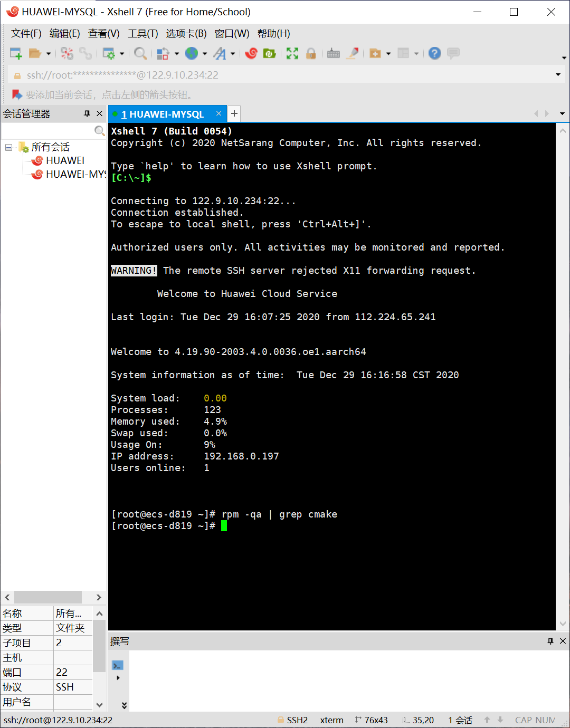Click the keyboard key-mapping icon

tap(334, 53)
